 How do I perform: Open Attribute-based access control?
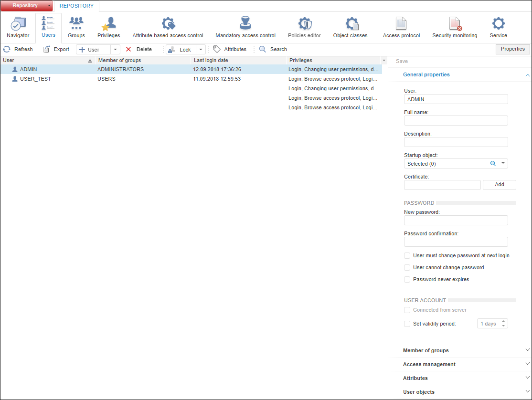point(168,24)
